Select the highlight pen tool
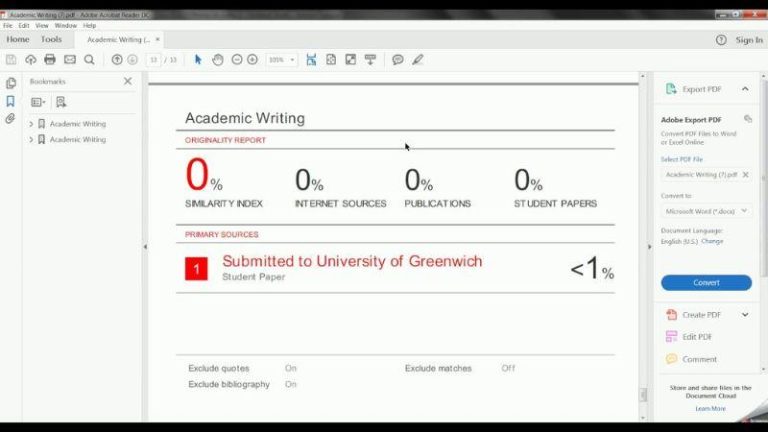Screen dimensions: 768x432 [417, 60]
